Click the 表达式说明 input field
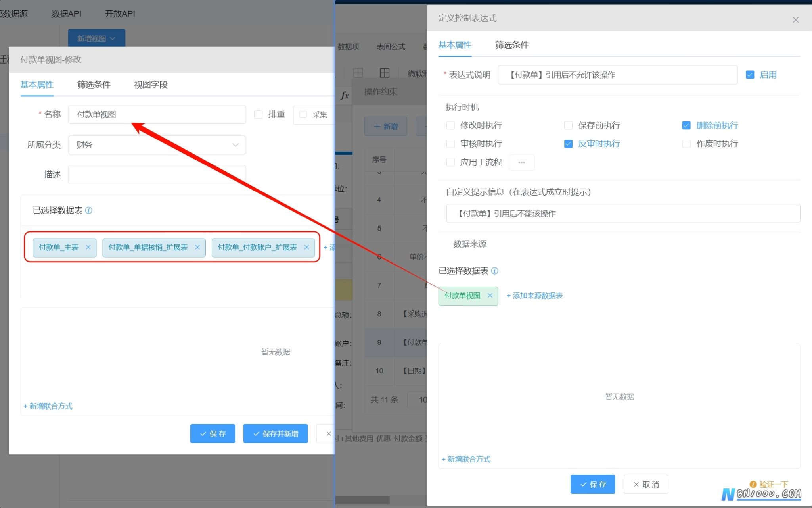Image resolution: width=812 pixels, height=508 pixels. pos(618,75)
